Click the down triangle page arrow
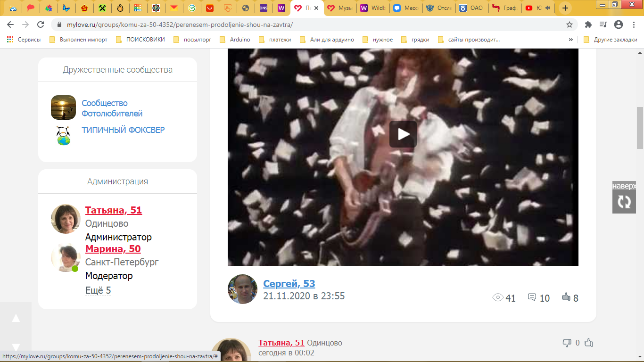 [16, 347]
